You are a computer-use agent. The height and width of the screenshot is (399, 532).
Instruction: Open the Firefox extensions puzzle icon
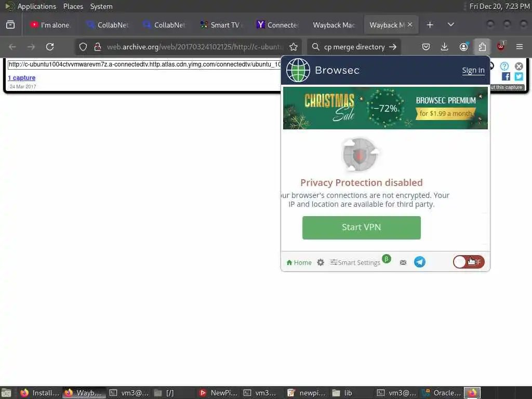pyautogui.click(x=482, y=47)
